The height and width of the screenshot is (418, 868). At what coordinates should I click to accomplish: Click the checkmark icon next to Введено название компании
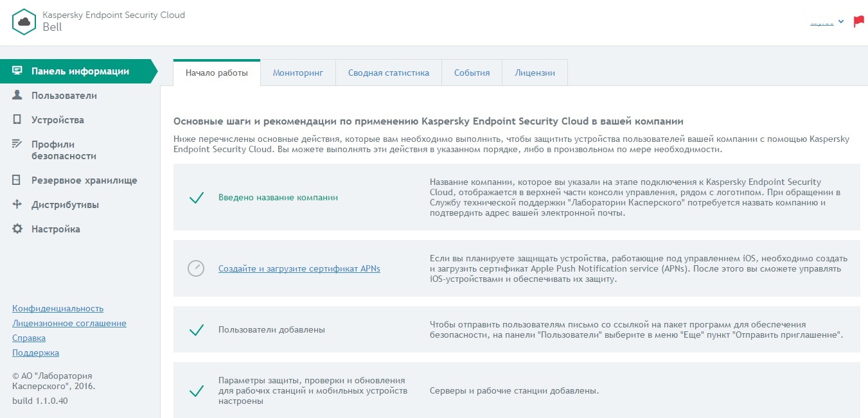tap(197, 198)
